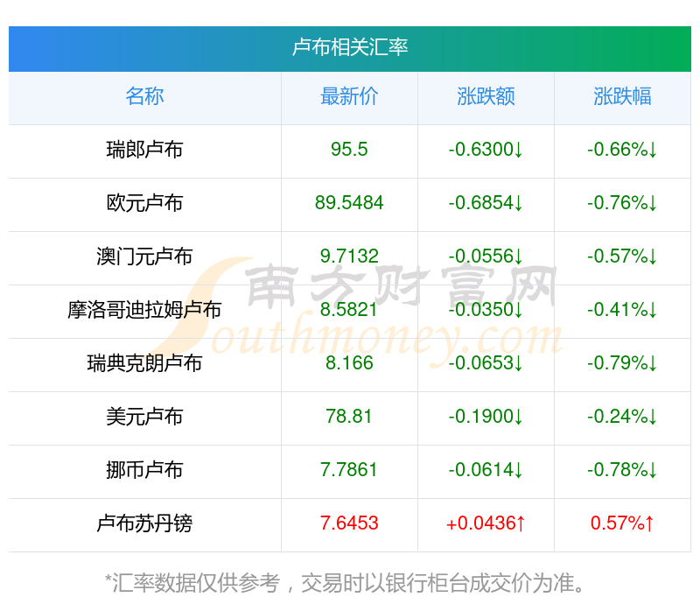700x611 pixels.
Task: Click the 8.166 price value
Action: tap(349, 363)
